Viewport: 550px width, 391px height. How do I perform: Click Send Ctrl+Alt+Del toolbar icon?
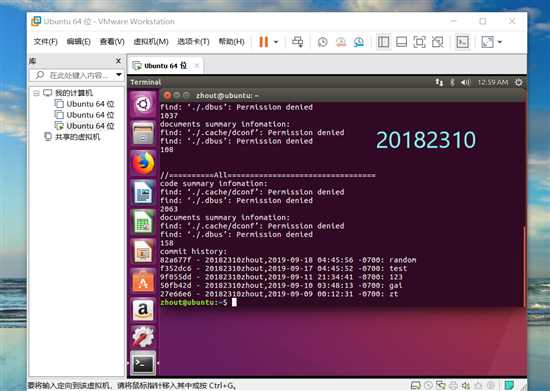click(298, 42)
